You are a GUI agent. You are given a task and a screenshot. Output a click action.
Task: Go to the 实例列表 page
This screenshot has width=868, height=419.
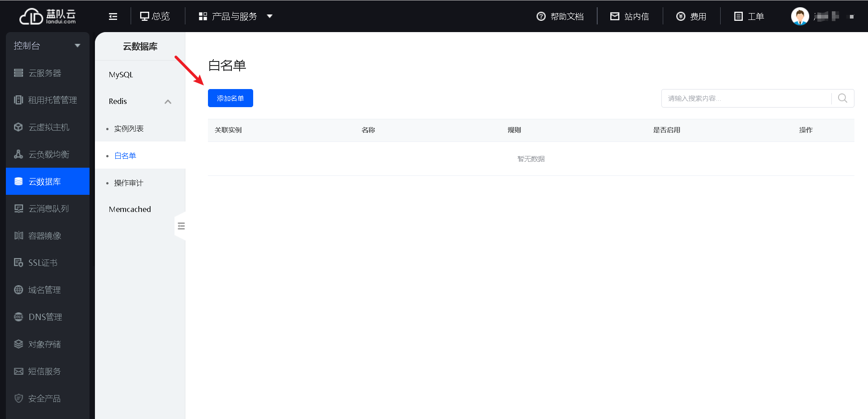click(x=129, y=129)
